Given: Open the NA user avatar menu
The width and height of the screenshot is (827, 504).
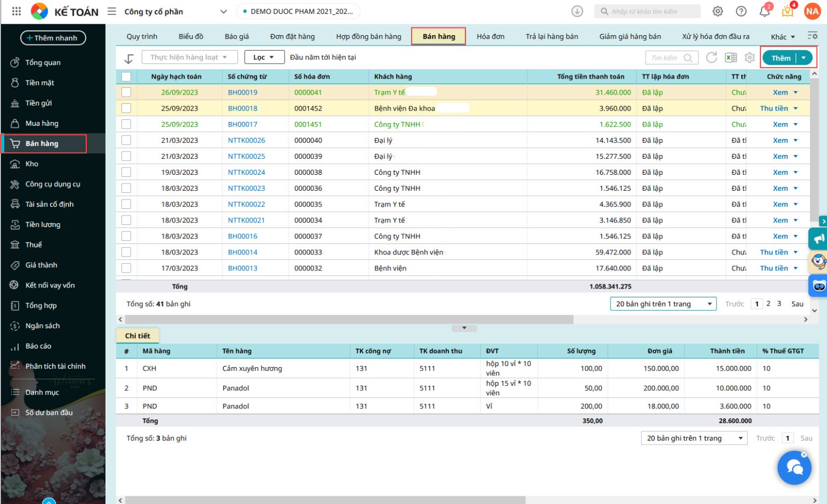Looking at the screenshot, I should click(x=812, y=11).
